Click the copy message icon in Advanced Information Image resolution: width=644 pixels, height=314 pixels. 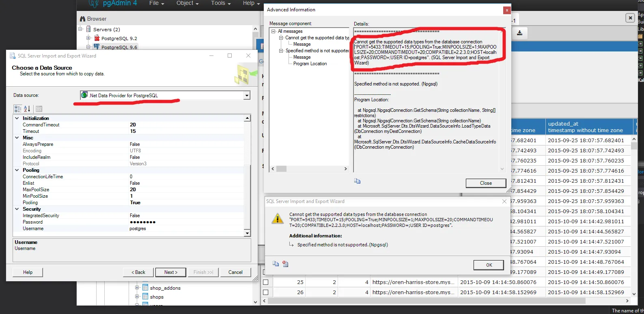point(357,181)
